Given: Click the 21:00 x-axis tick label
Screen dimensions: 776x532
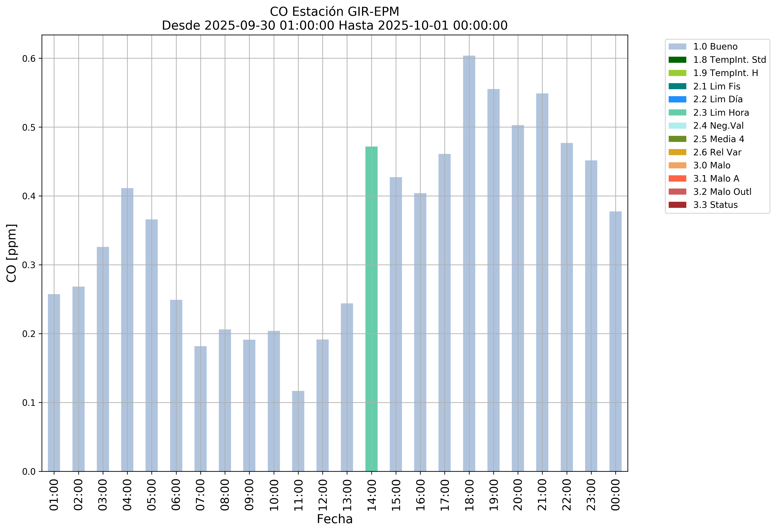Looking at the screenshot, I should [x=542, y=495].
